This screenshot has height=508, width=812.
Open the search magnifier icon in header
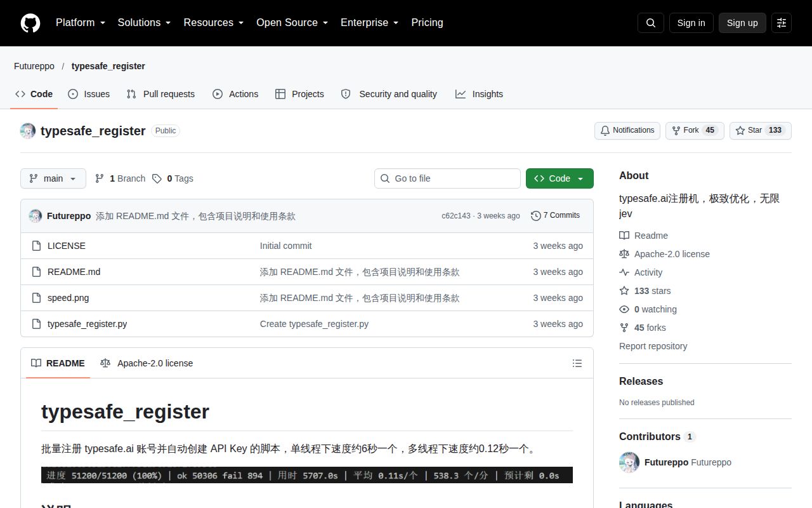point(651,23)
